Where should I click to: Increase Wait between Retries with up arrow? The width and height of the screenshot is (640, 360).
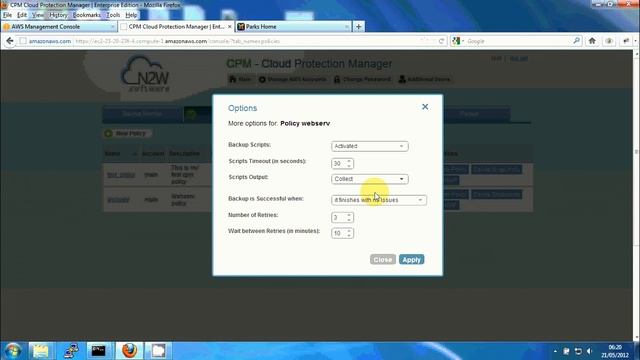click(x=349, y=231)
